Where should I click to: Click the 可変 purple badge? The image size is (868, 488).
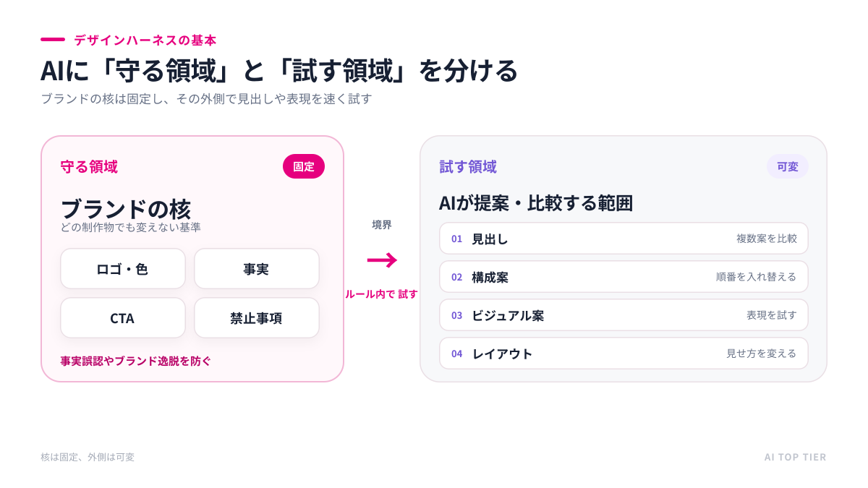coord(788,166)
